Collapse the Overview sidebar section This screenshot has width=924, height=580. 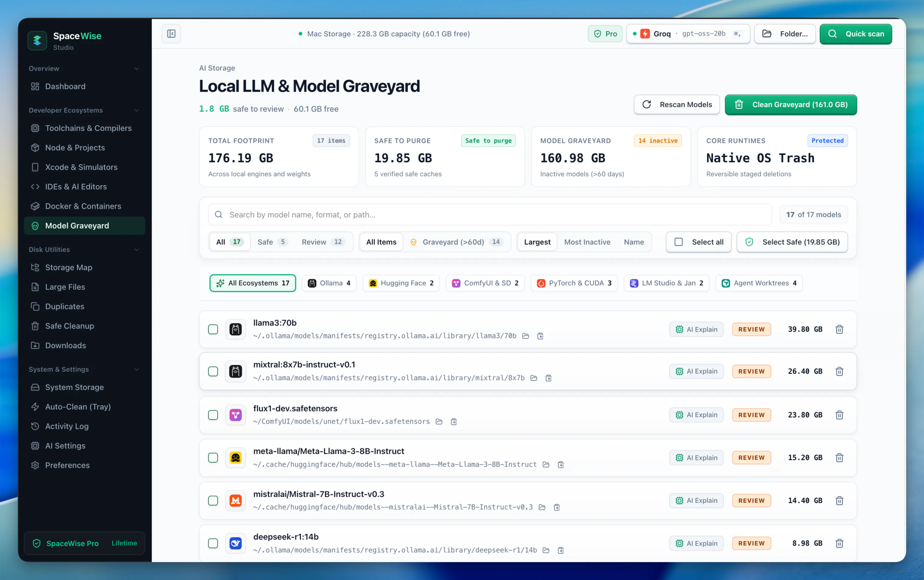(136, 69)
